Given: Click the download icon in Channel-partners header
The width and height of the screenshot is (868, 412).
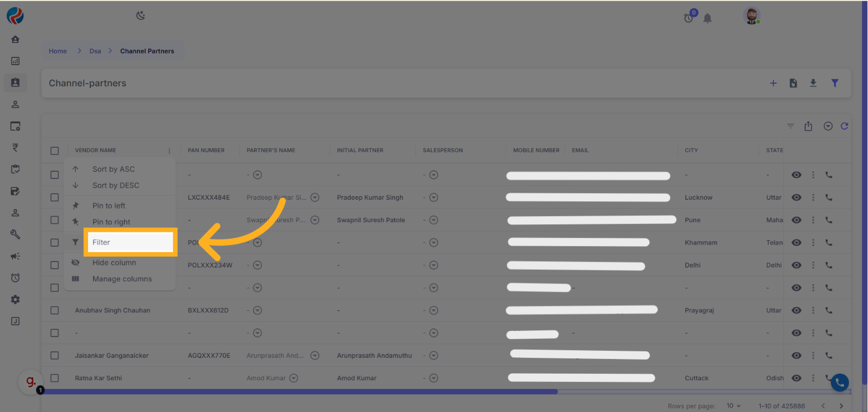Looking at the screenshot, I should coord(813,83).
